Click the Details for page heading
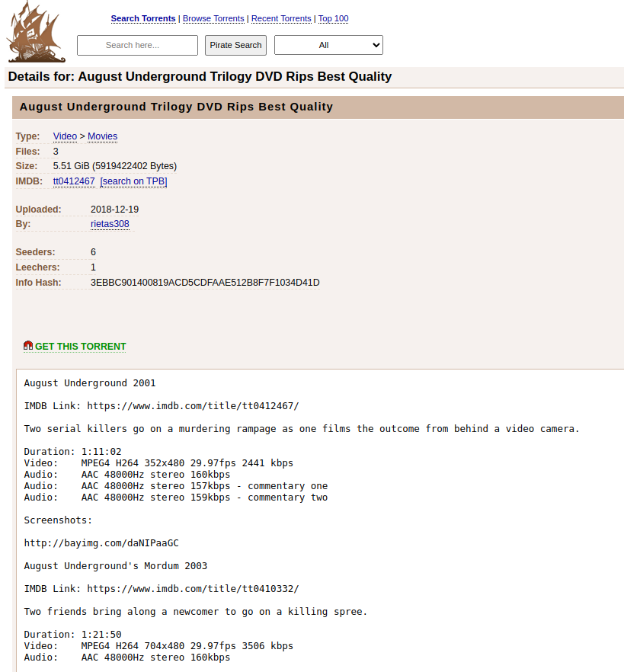Image resolution: width=624 pixels, height=672 pixels. [x=200, y=76]
